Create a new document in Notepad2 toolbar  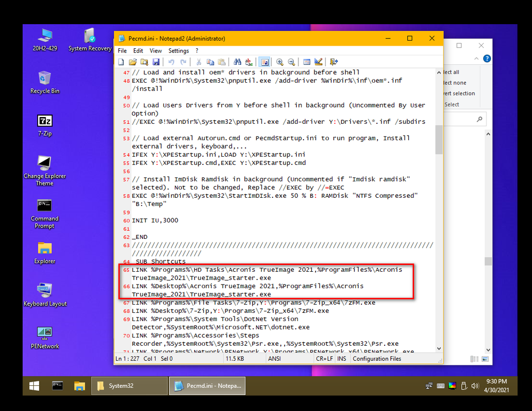(x=121, y=62)
